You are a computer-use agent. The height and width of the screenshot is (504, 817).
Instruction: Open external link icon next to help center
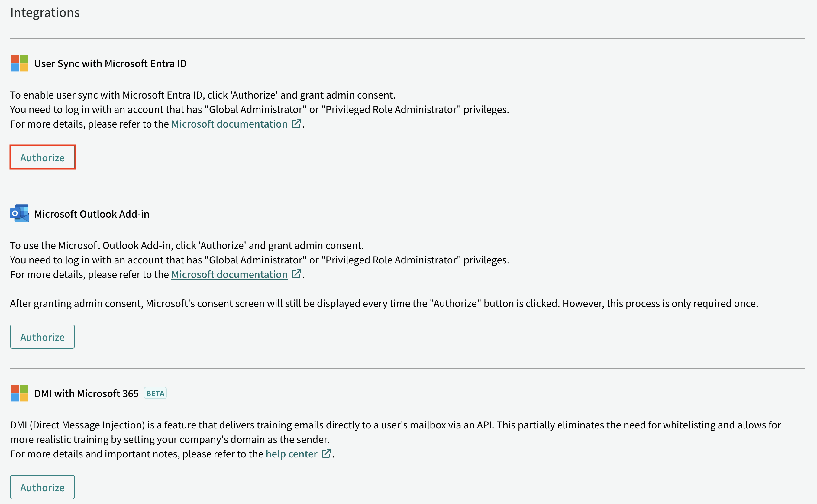click(326, 453)
